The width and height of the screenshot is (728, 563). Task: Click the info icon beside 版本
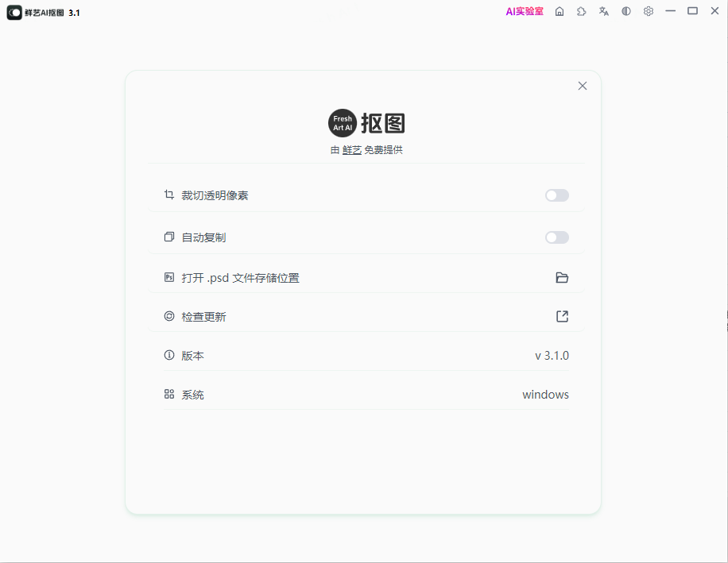point(168,355)
